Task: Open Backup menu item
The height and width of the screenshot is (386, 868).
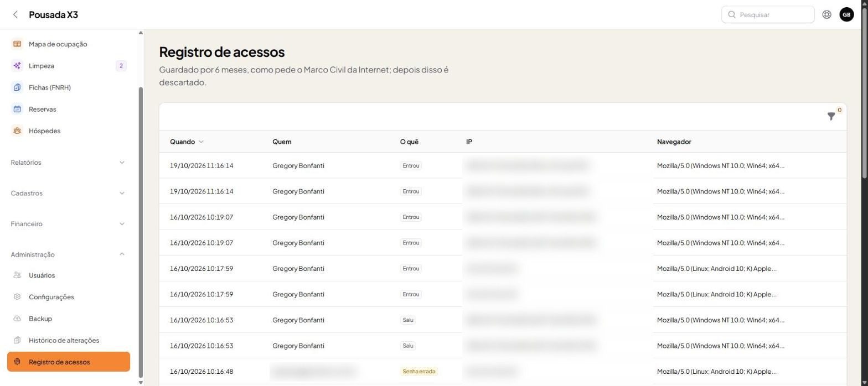Action: (x=69, y=319)
